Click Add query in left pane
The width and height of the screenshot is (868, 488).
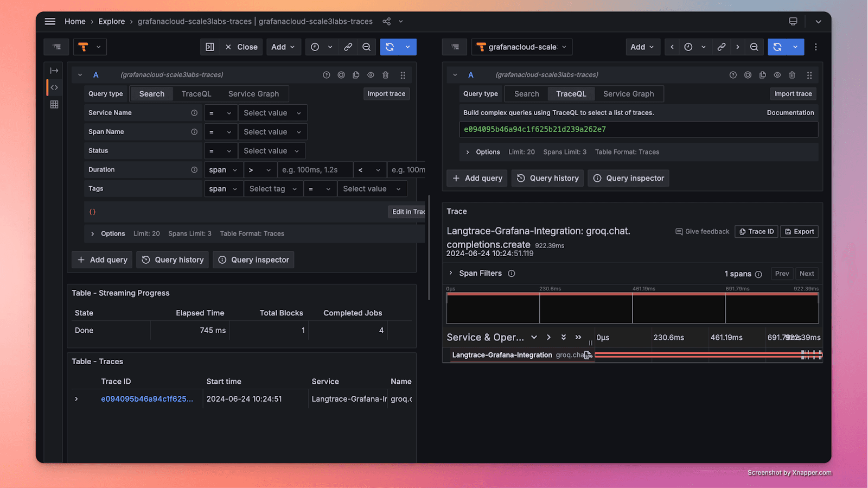(103, 260)
